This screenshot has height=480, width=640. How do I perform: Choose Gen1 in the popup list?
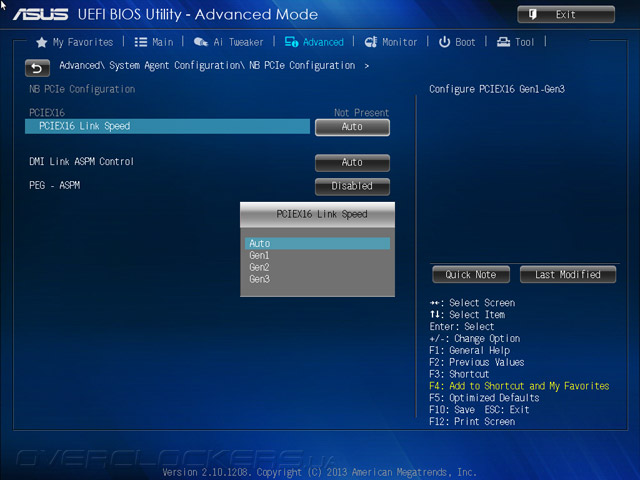pyautogui.click(x=259, y=256)
